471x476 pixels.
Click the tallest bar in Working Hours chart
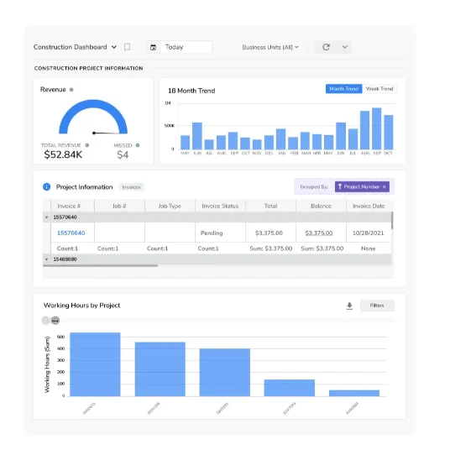coord(95,364)
